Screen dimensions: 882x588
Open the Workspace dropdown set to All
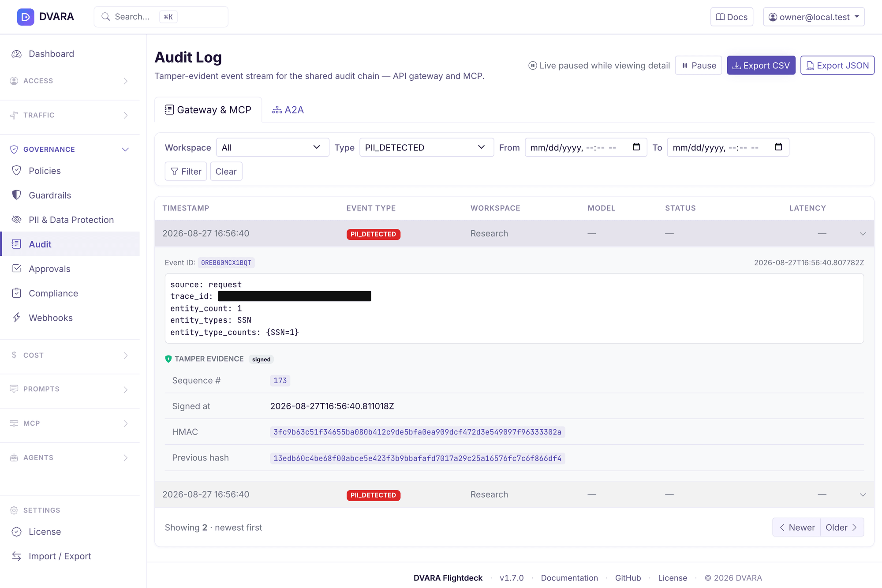(x=273, y=147)
